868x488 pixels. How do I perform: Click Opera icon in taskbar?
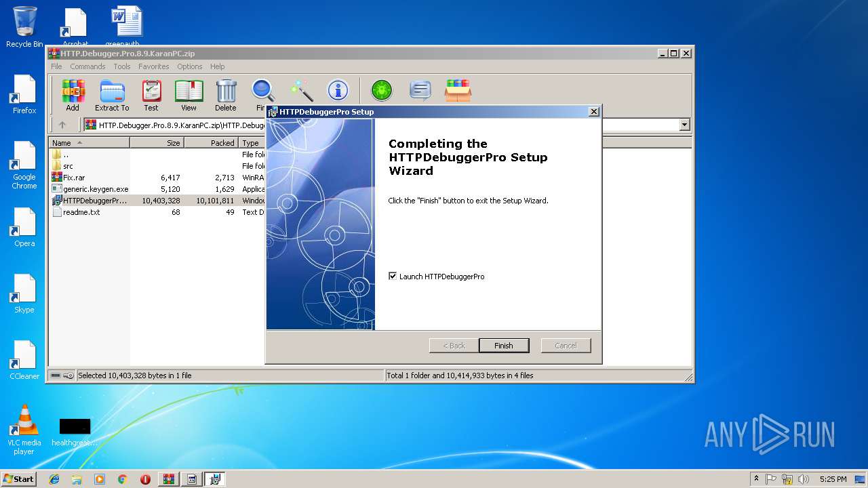pos(145,479)
